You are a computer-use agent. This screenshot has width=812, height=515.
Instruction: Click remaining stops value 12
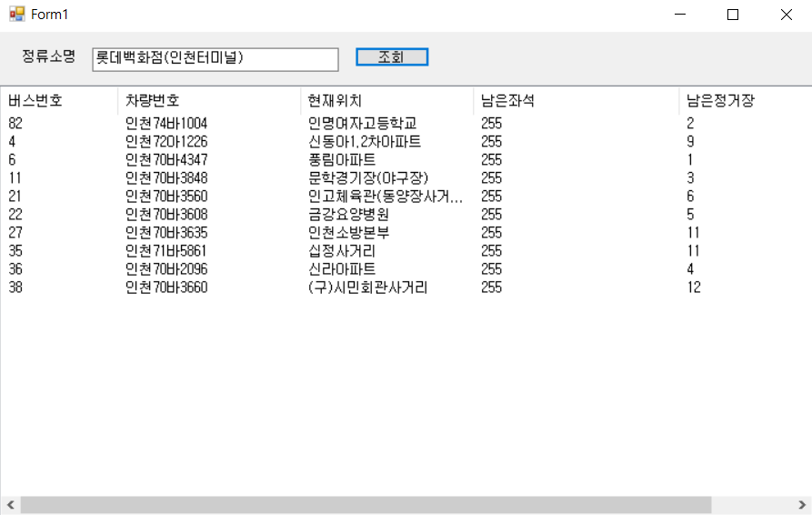tap(694, 287)
